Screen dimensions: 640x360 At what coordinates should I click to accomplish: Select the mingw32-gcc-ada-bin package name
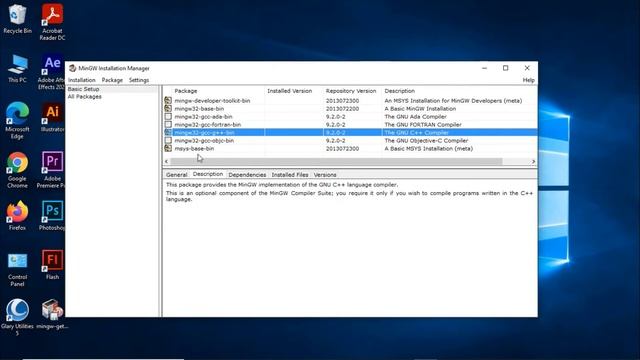[x=203, y=116]
